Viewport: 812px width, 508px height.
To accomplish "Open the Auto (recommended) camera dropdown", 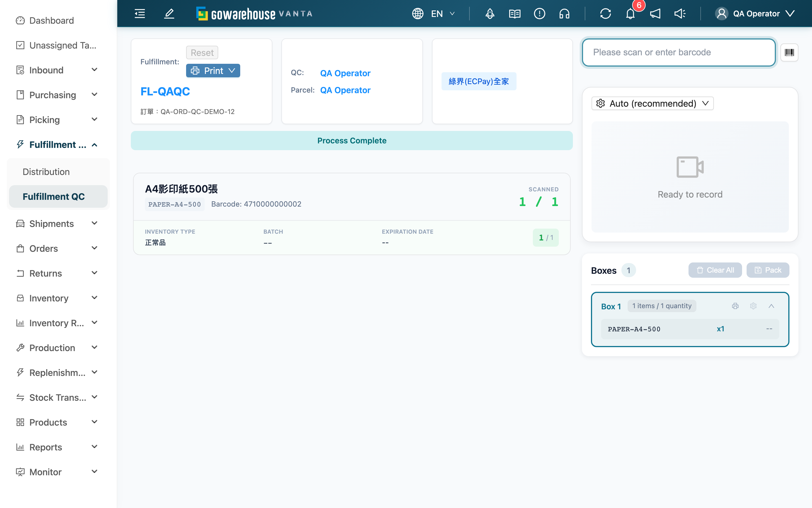I will coord(653,104).
